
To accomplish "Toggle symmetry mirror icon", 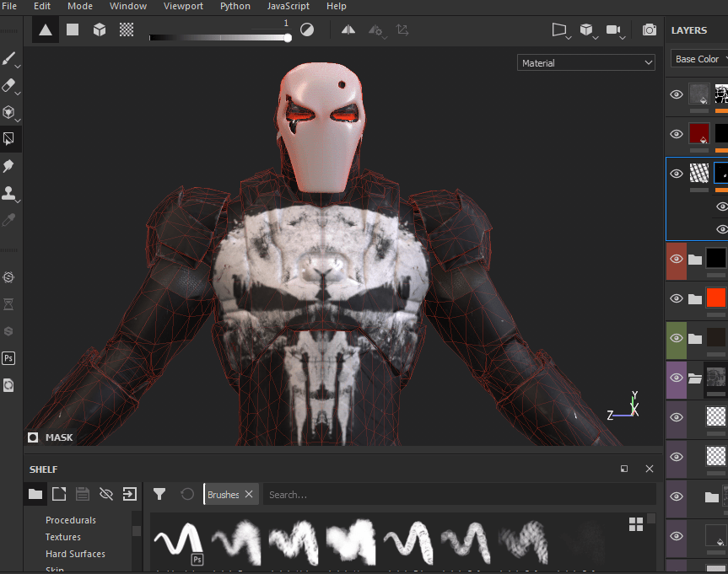I will click(x=348, y=30).
